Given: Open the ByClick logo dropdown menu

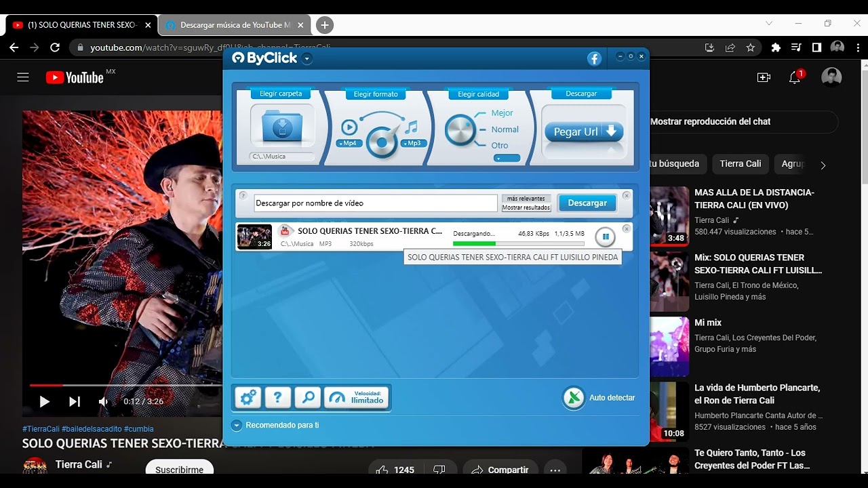Looking at the screenshot, I should click(x=307, y=59).
